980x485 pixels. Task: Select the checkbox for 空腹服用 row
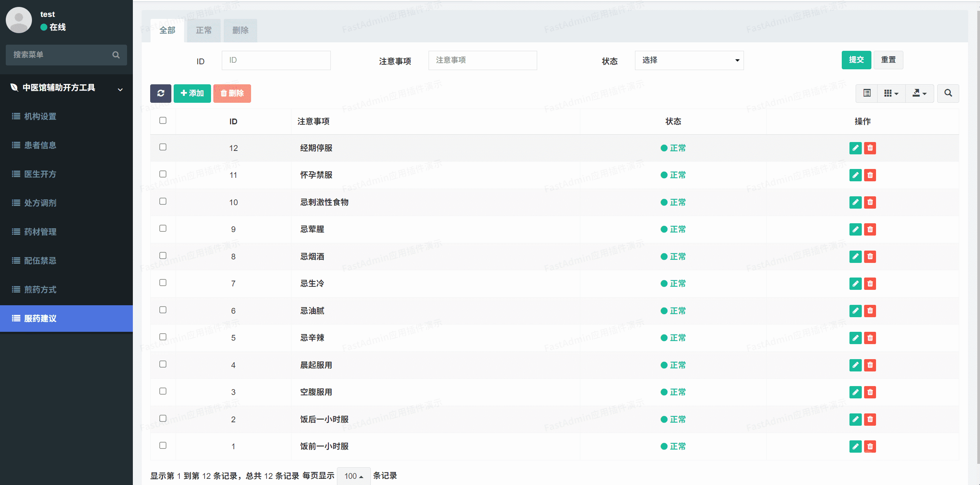point(163,391)
